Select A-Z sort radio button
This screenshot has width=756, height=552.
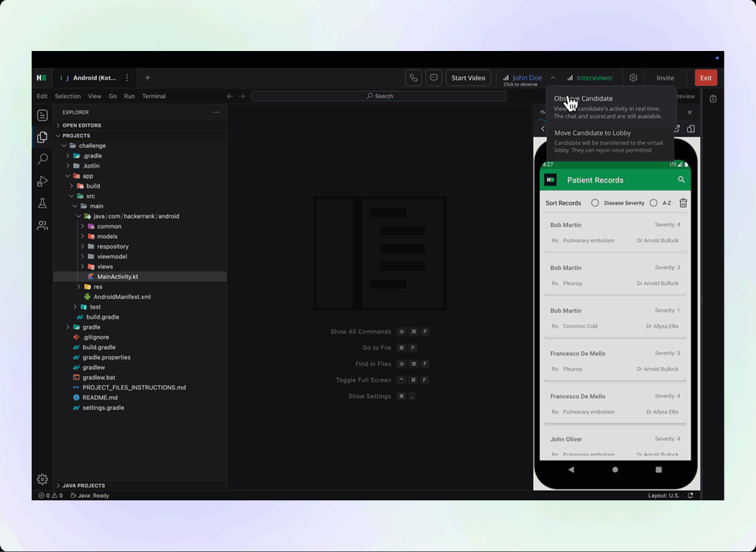(653, 203)
